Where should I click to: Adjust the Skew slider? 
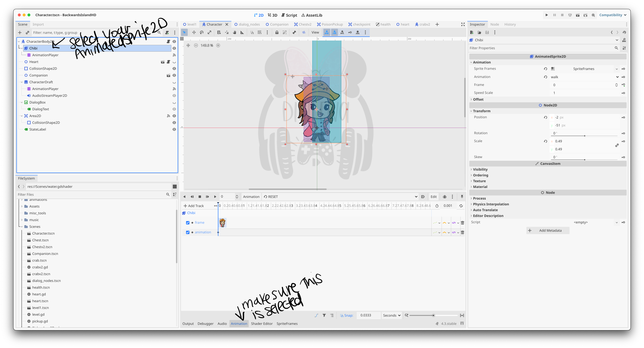[584, 160]
